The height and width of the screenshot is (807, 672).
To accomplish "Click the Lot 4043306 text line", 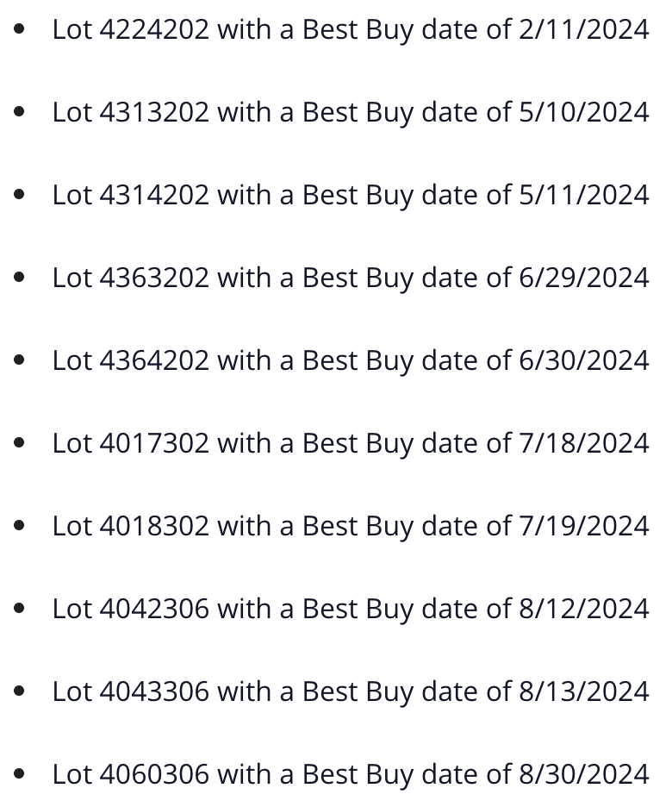I will 351,691.
